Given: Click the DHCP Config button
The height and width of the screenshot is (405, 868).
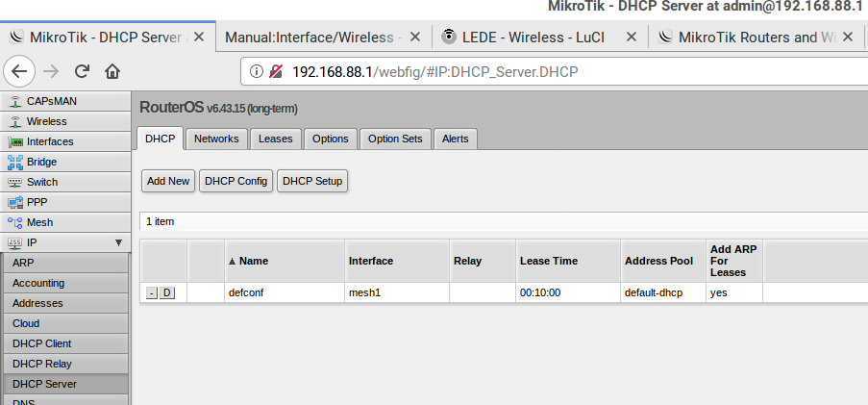Looking at the screenshot, I should (236, 181).
